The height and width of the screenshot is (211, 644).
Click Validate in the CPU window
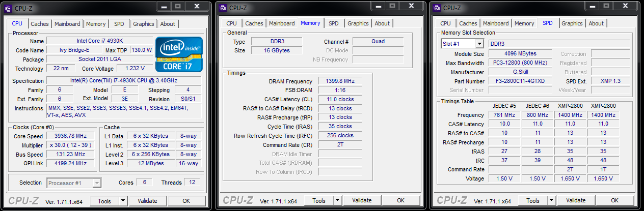(x=148, y=201)
